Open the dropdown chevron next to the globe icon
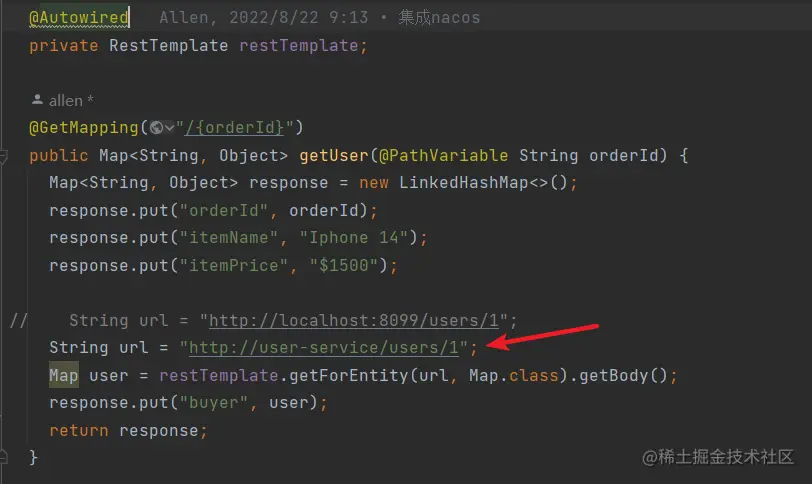This screenshot has width=812, height=484. 169,128
